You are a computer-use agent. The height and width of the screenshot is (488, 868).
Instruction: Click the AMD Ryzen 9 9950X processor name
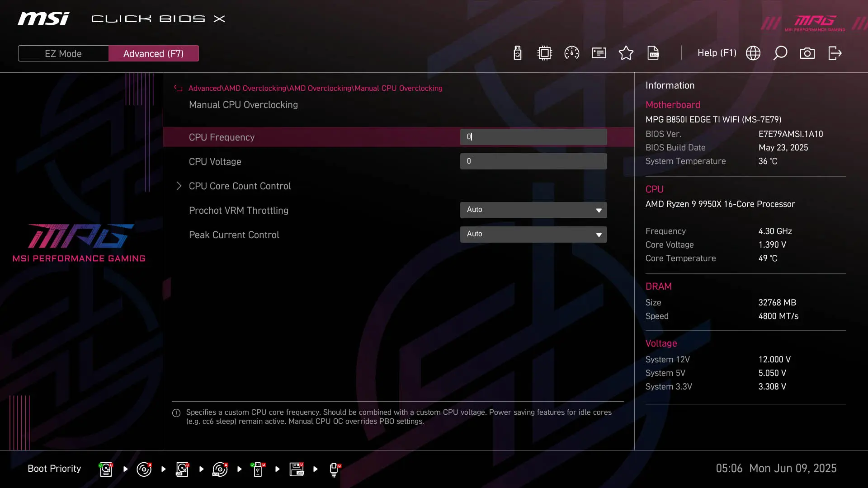720,204
